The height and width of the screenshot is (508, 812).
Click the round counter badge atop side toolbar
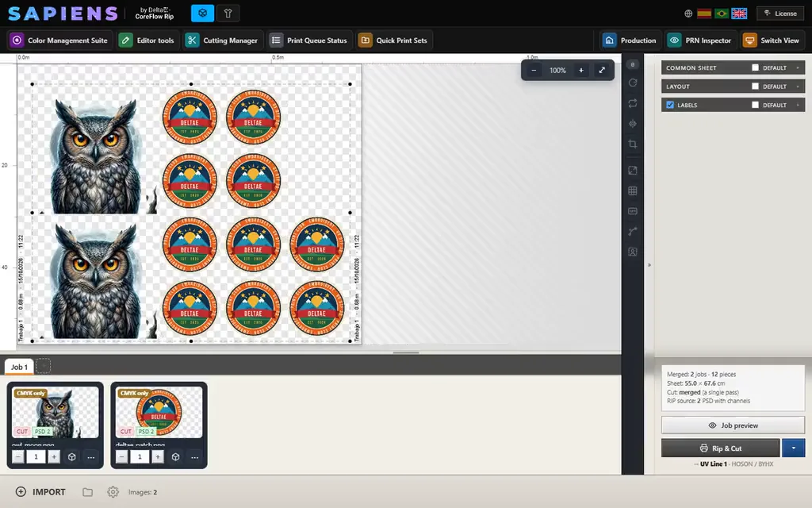coord(632,64)
